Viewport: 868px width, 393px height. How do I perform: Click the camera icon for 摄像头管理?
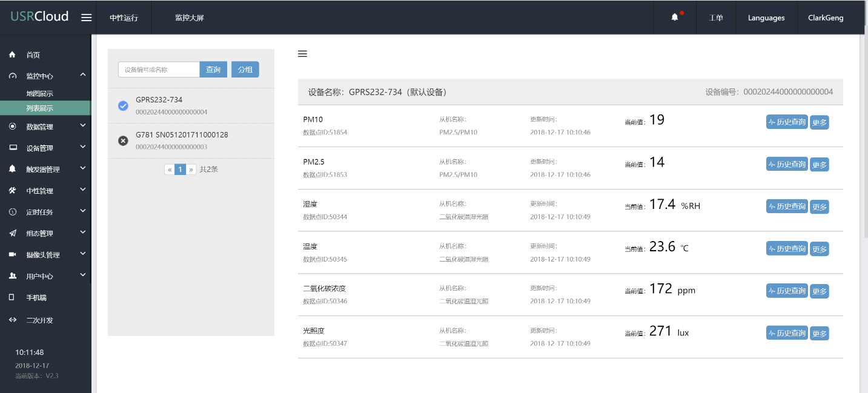pos(12,254)
